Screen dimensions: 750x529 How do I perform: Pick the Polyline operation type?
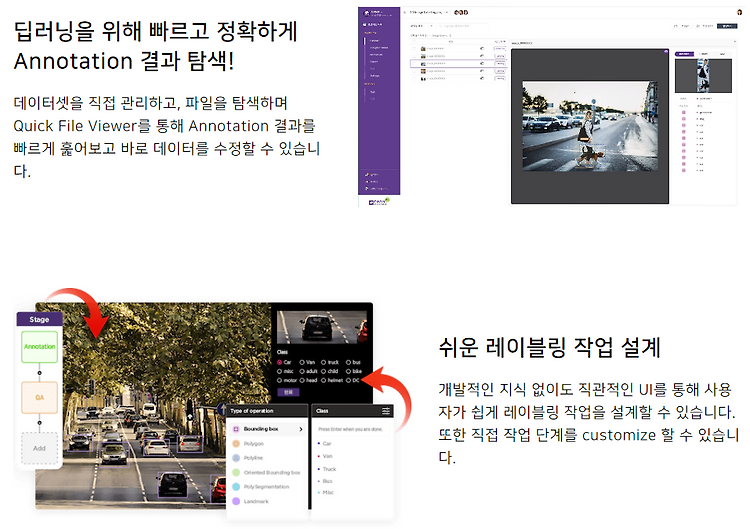(248, 458)
